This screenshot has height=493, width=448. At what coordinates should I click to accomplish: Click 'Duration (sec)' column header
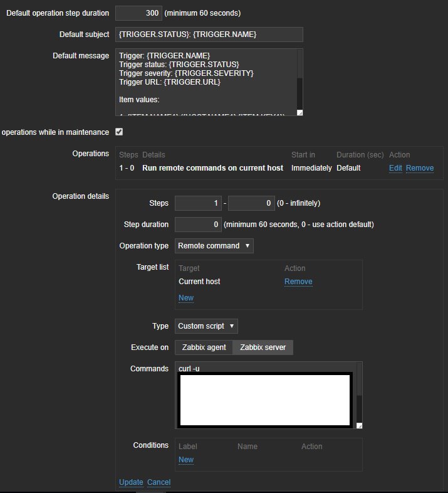point(360,155)
